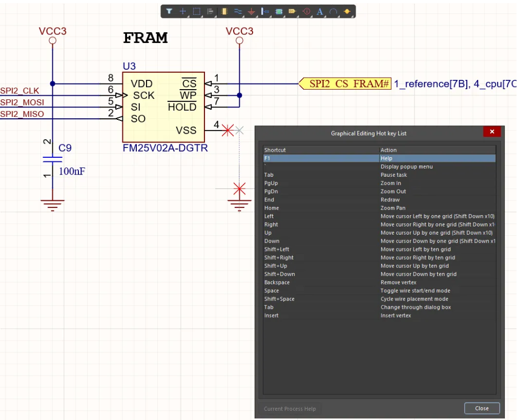Click the FRAM title text

pyautogui.click(x=146, y=38)
